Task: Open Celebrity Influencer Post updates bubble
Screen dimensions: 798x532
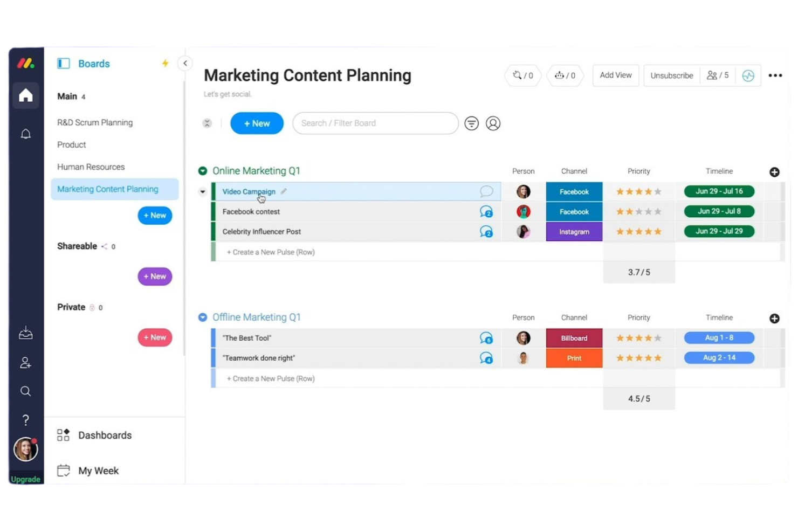Action: 486,232
